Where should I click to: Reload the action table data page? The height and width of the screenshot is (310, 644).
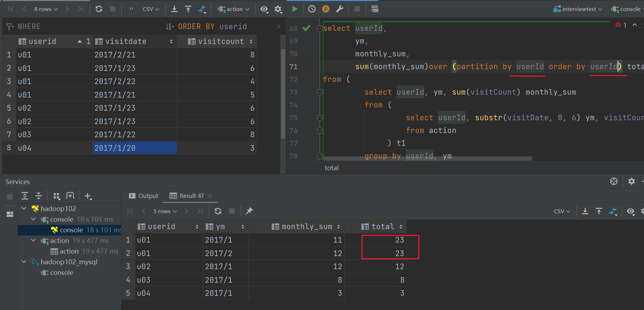click(x=99, y=9)
